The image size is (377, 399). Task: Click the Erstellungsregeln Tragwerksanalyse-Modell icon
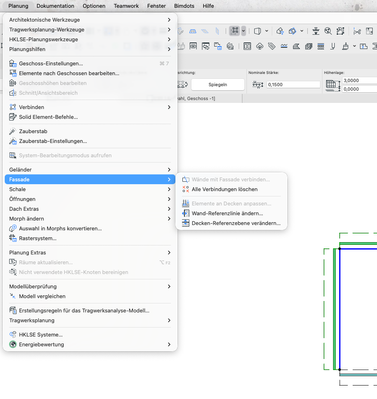pyautogui.click(x=13, y=311)
